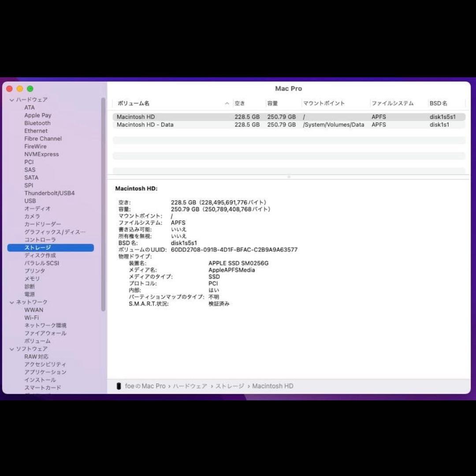The height and width of the screenshot is (476, 476).
Task: Open Bluetooth hardware info
Action: (37, 123)
